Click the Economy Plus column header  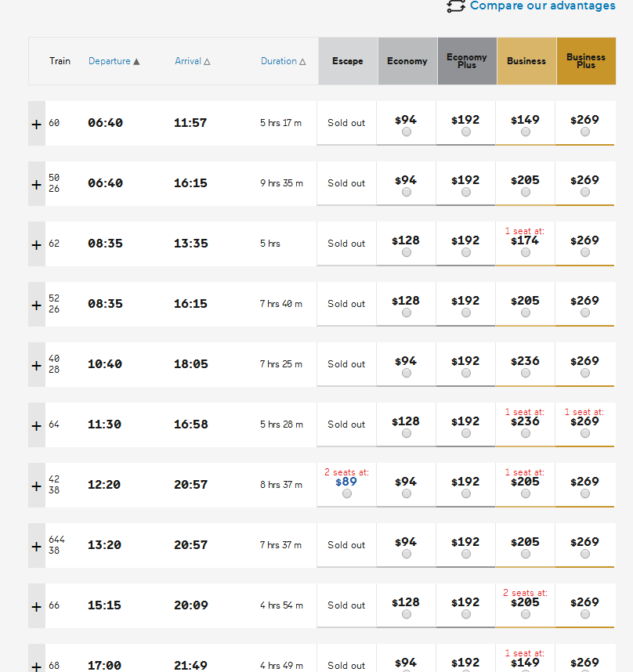467,61
